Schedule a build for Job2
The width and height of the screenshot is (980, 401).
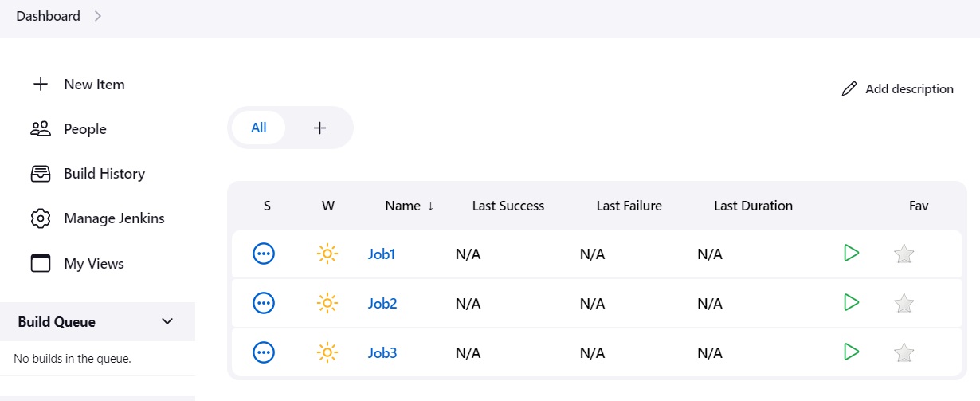(x=851, y=302)
